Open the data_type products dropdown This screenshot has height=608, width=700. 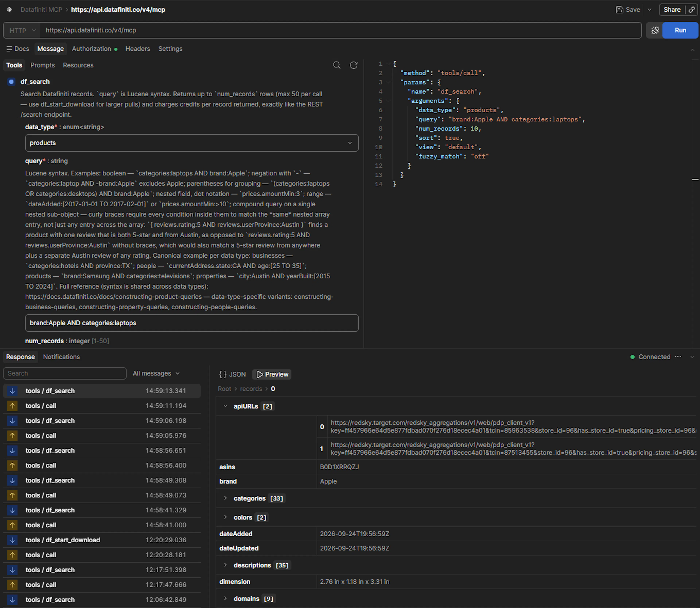point(192,143)
